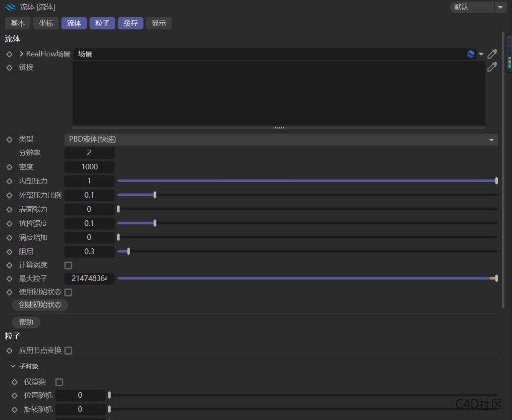
Task: Click the keyframe diamond next to 阻尼
Action: pos(9,251)
